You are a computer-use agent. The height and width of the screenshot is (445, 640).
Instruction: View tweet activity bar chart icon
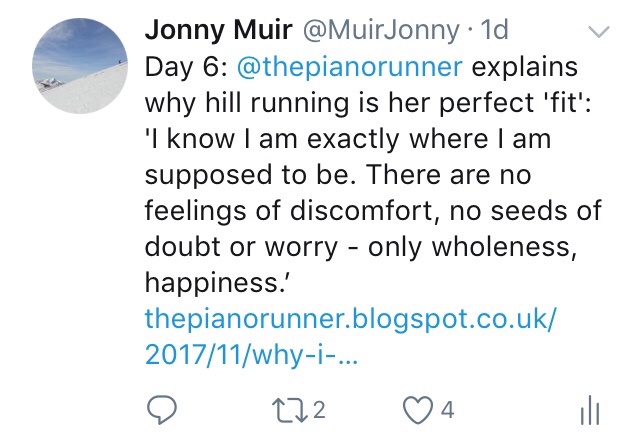(590, 408)
